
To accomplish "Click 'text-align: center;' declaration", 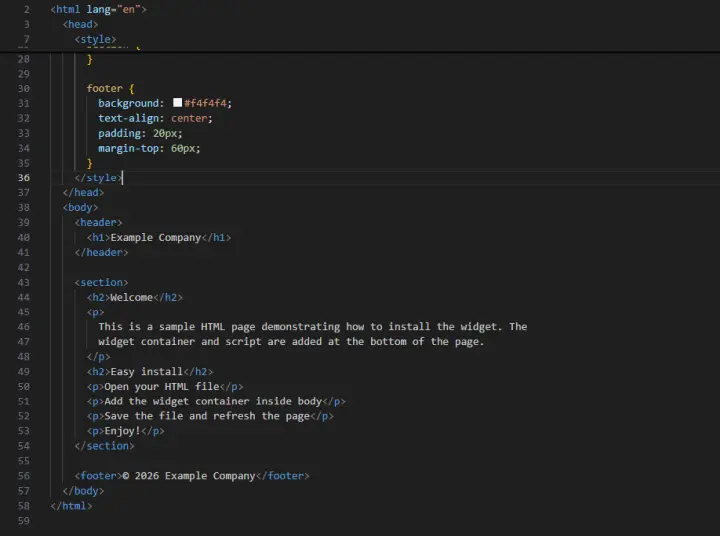I will point(155,118).
